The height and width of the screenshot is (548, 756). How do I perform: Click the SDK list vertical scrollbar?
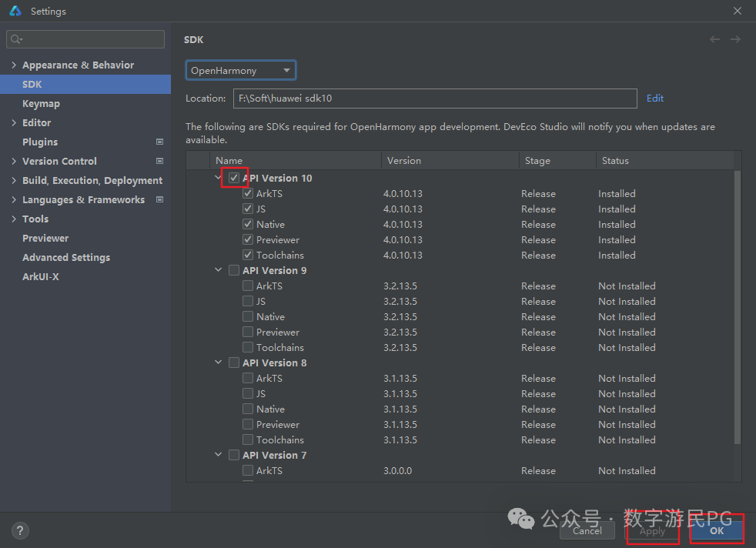pyautogui.click(x=738, y=307)
